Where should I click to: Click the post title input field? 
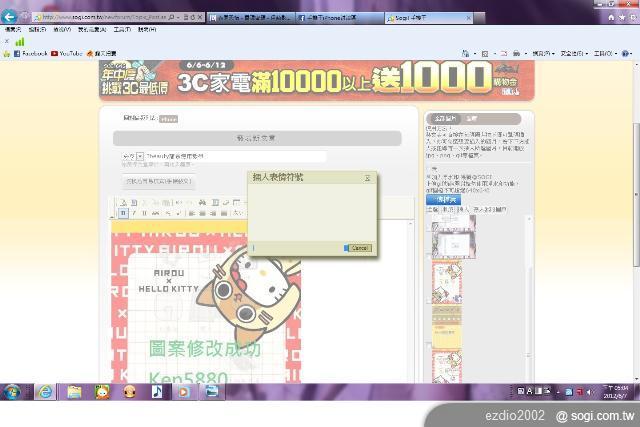[x=236, y=156]
